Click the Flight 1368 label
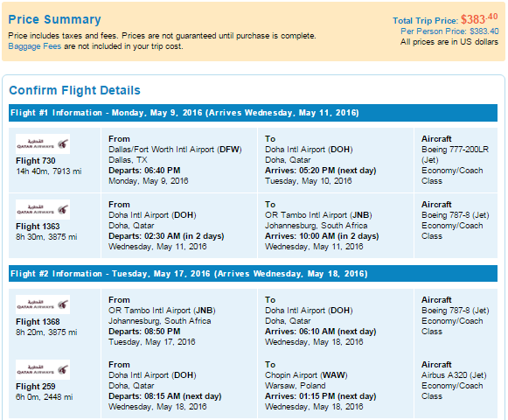 point(38,322)
